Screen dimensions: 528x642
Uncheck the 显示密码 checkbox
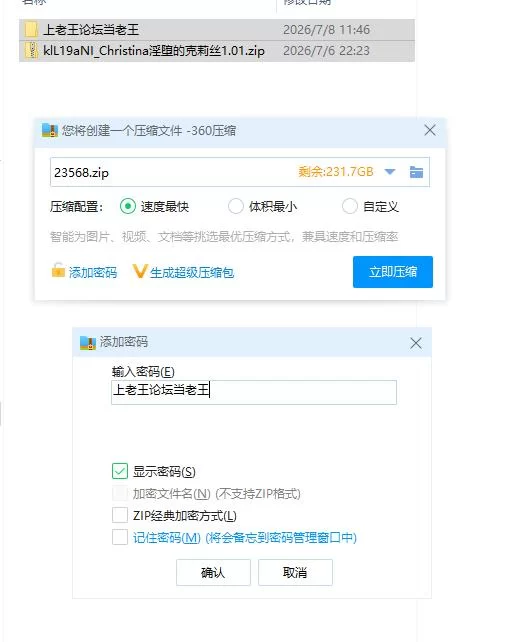[x=120, y=471]
